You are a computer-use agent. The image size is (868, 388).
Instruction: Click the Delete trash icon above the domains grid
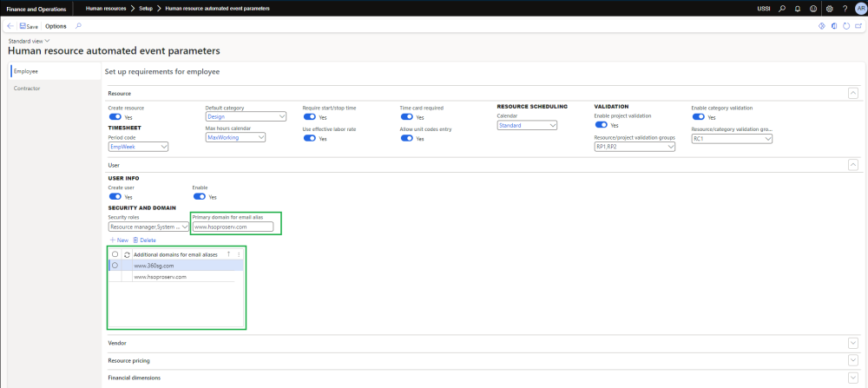(x=145, y=240)
